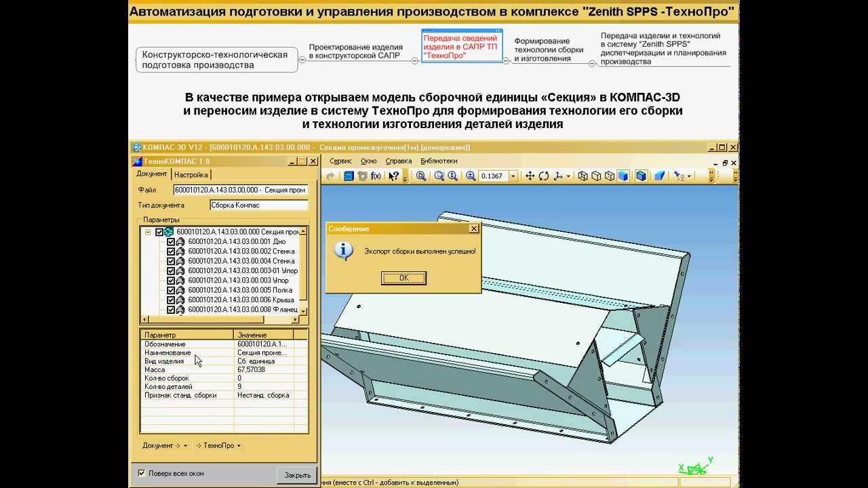Open the Библиотеки menu
868x488 pixels.
(439, 161)
